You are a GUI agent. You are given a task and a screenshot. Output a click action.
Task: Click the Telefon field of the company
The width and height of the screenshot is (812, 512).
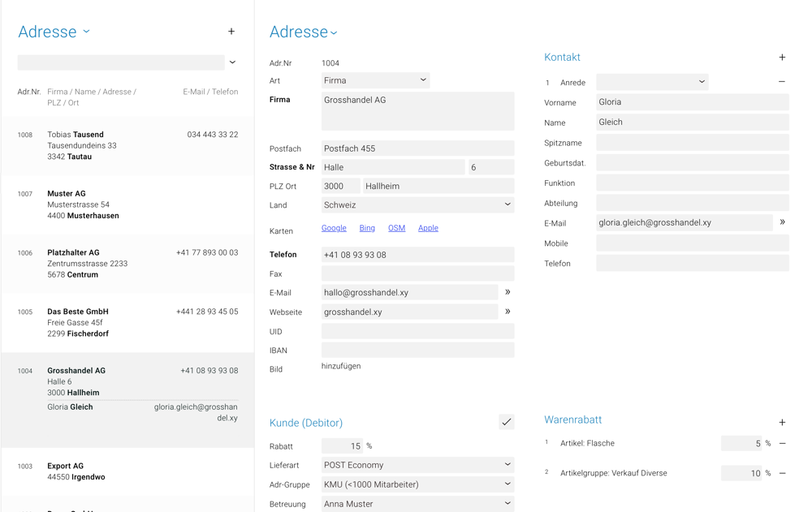[x=417, y=255]
